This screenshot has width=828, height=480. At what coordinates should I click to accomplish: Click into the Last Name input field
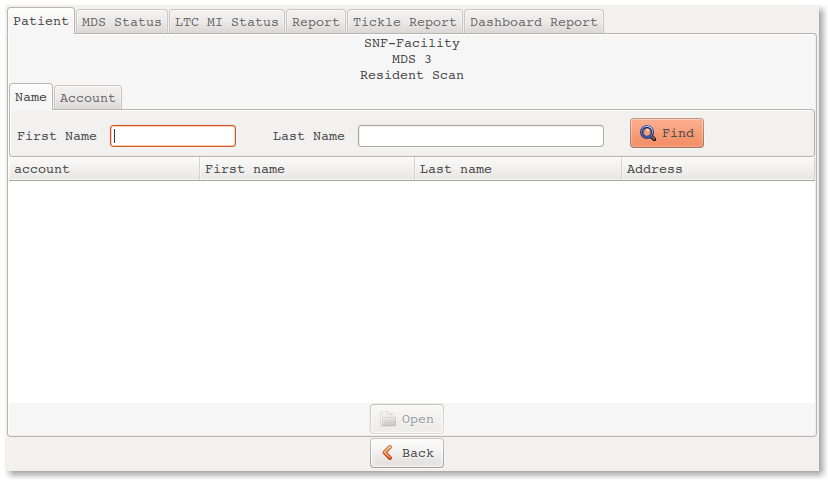(x=481, y=136)
